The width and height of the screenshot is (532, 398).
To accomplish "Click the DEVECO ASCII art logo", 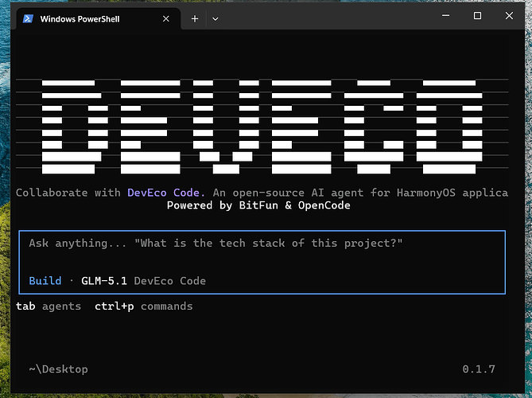I will [262, 127].
